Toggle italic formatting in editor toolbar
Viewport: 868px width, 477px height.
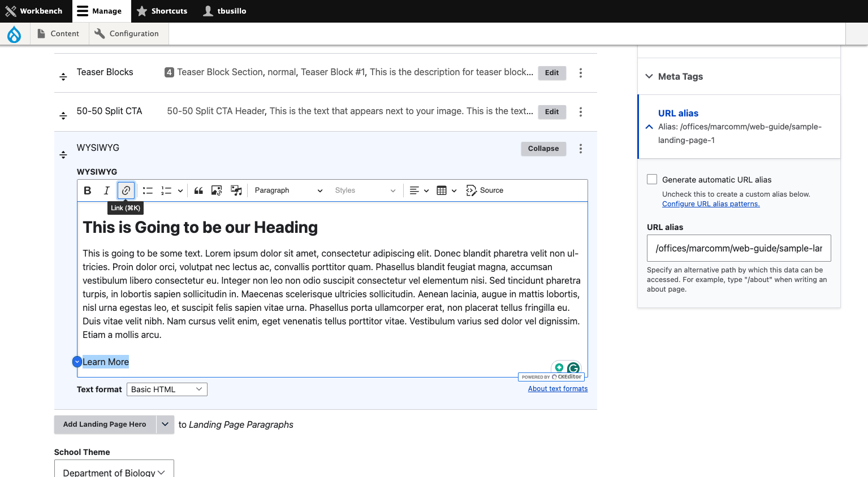click(x=106, y=190)
